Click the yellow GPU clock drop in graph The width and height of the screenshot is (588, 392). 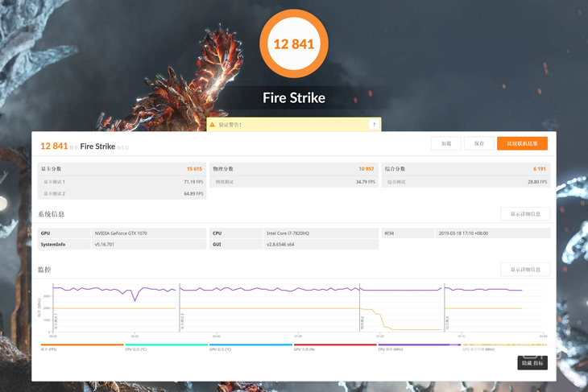click(382, 319)
